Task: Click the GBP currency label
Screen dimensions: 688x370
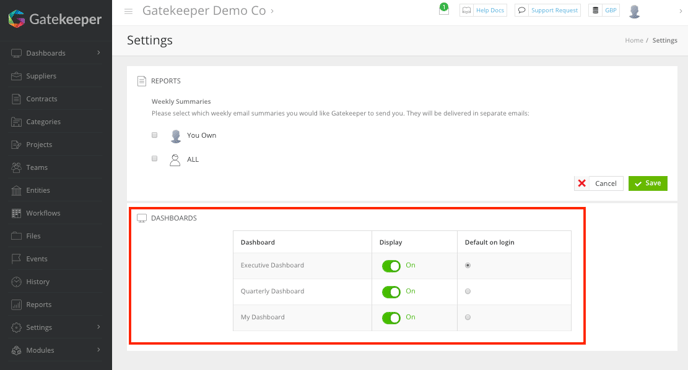Action: pyautogui.click(x=611, y=11)
